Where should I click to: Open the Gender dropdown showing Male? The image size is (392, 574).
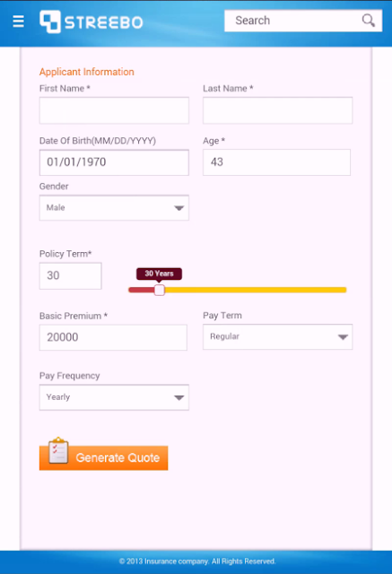[x=114, y=207]
